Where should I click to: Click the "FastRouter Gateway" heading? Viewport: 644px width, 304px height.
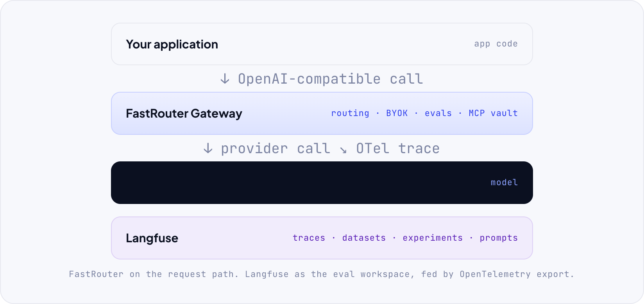(184, 114)
